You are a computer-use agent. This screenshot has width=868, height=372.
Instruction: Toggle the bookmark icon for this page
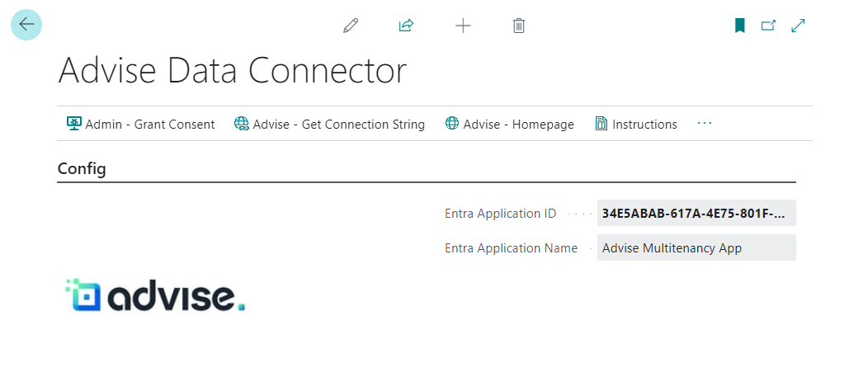(x=740, y=26)
